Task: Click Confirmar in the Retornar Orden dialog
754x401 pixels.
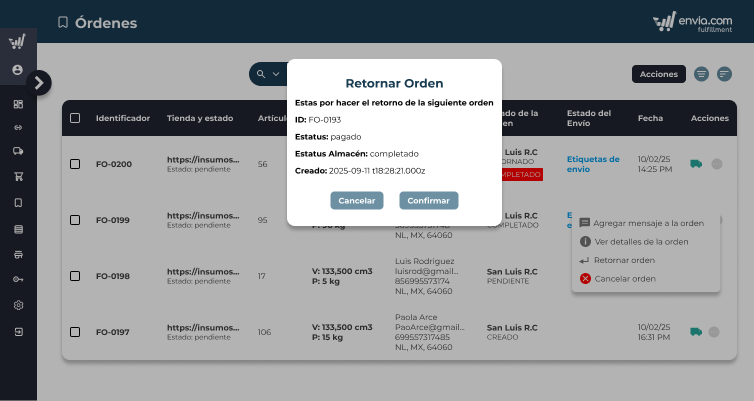Action: pos(428,201)
